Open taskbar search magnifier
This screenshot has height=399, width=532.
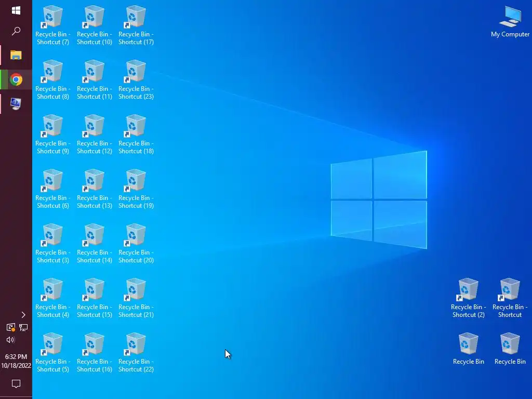(16, 31)
